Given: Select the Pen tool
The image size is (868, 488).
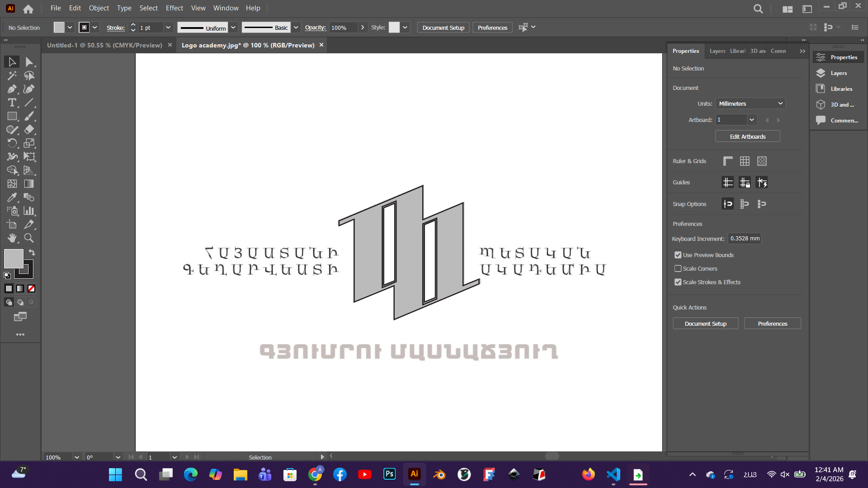Looking at the screenshot, I should pyautogui.click(x=12, y=89).
